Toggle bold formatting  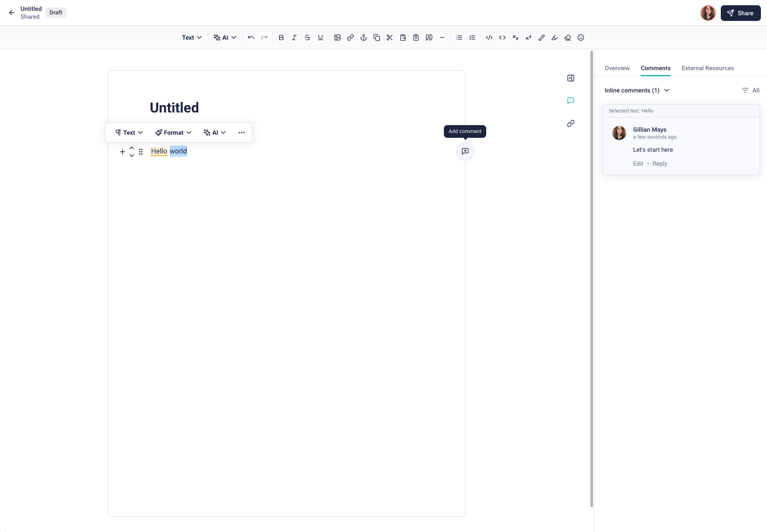coord(281,38)
